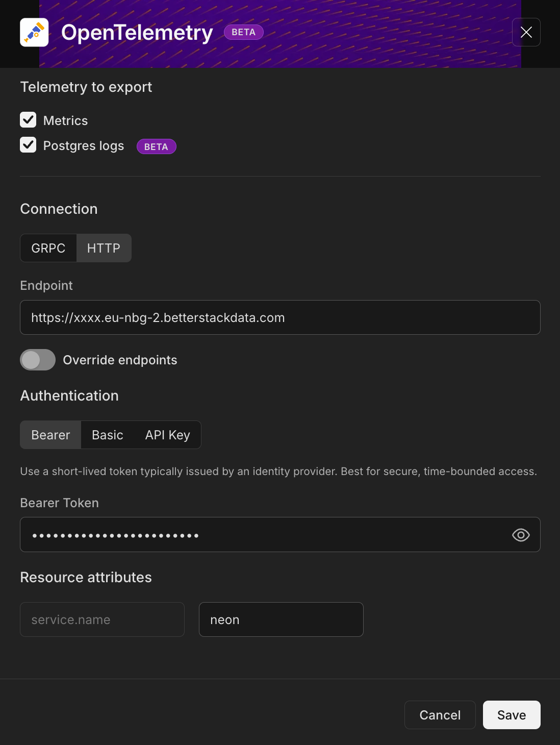The height and width of the screenshot is (745, 560).
Task: Reveal the Bearer Token with the eye icon
Action: coord(521,535)
